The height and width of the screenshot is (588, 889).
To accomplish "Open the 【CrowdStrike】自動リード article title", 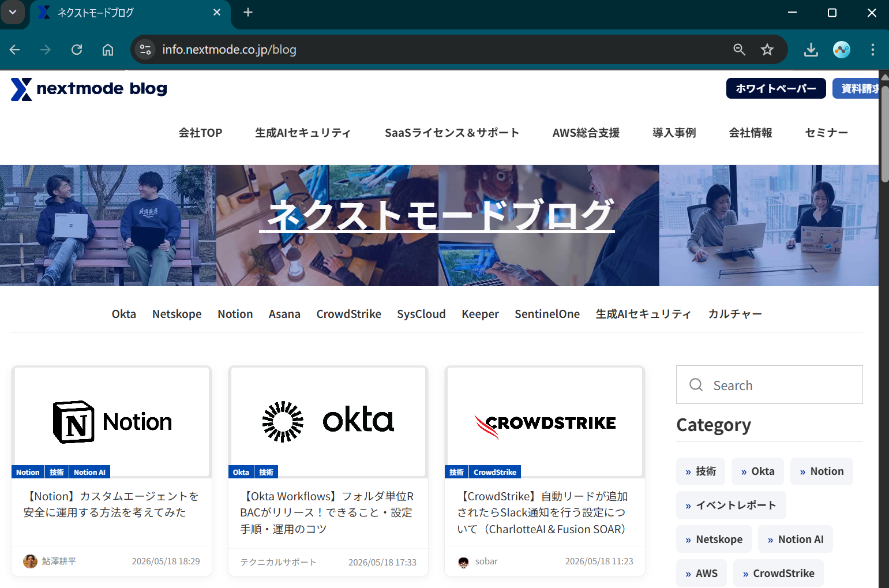I will pos(544,512).
